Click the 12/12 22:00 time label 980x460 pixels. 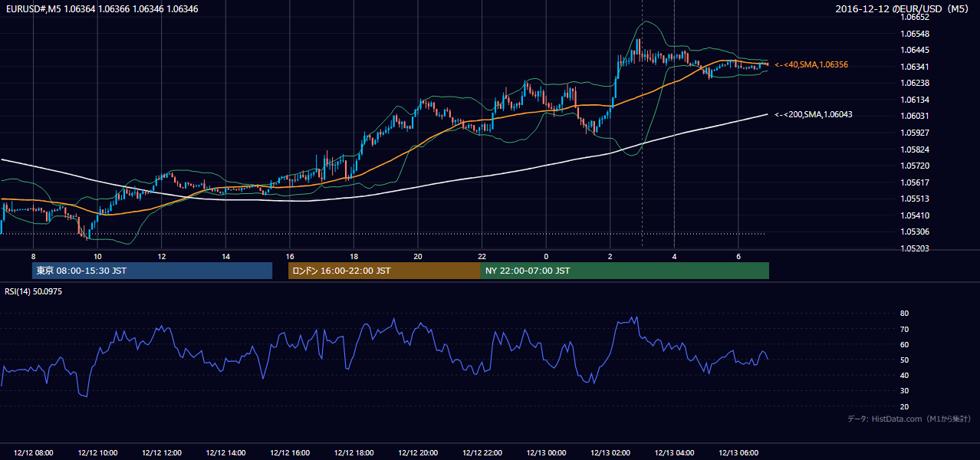tap(482, 453)
